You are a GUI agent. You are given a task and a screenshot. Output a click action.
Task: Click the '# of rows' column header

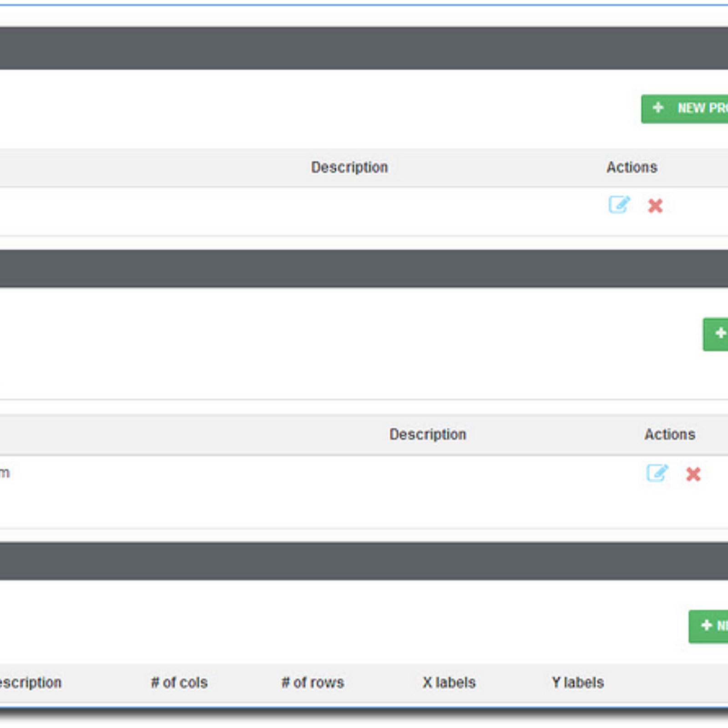click(x=313, y=682)
